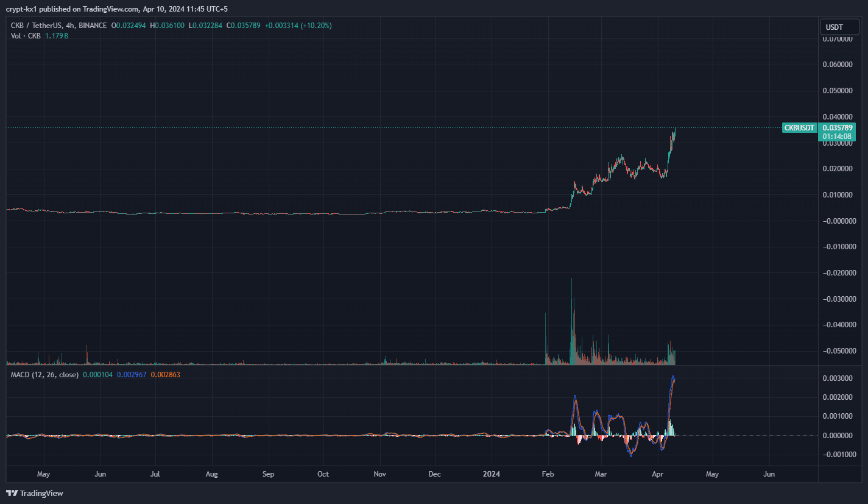Click the current price label 0.035789
This screenshot has width=868, height=504.
(x=836, y=128)
